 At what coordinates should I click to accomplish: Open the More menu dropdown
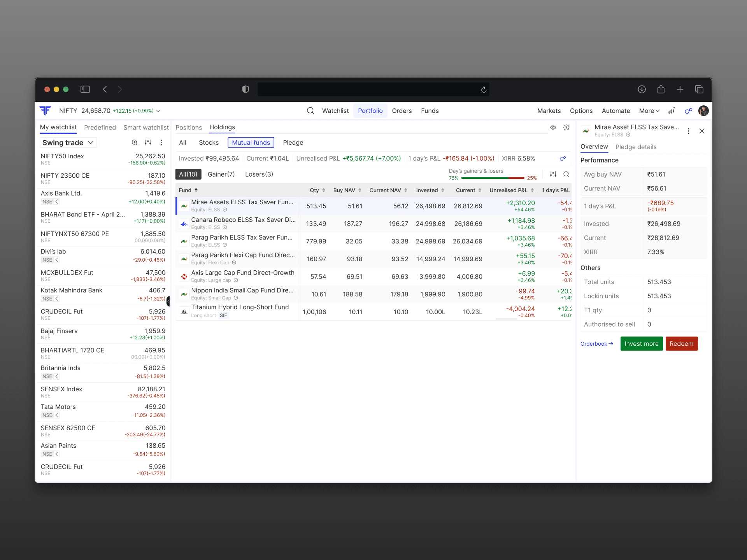[x=649, y=111]
